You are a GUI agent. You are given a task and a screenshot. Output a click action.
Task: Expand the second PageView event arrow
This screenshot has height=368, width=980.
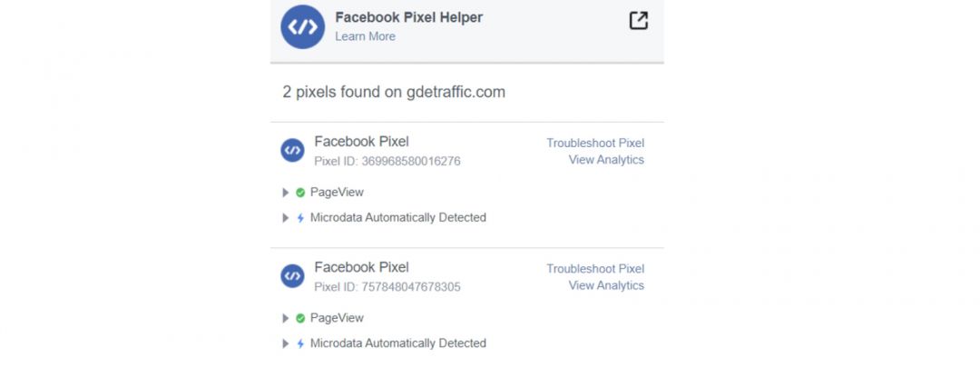point(286,319)
